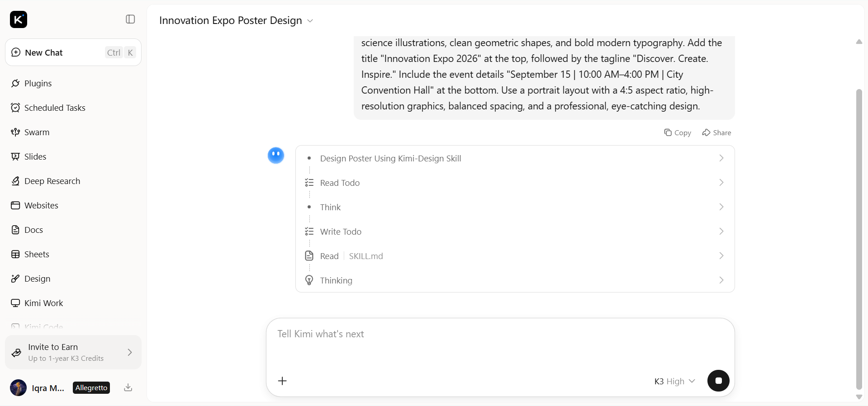This screenshot has width=868, height=406.
Task: Click the Plugins plug icon
Action: [15, 83]
